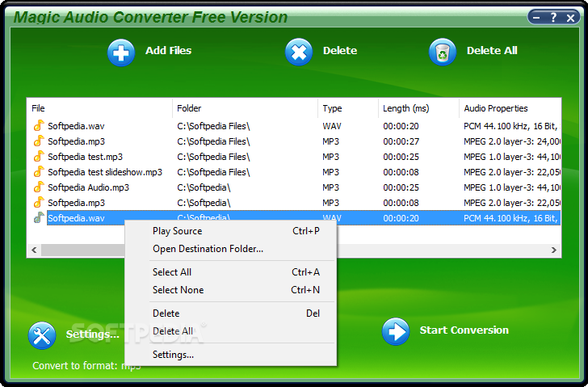Click the WAV type cell of first row
The height and width of the screenshot is (387, 588).
(332, 126)
